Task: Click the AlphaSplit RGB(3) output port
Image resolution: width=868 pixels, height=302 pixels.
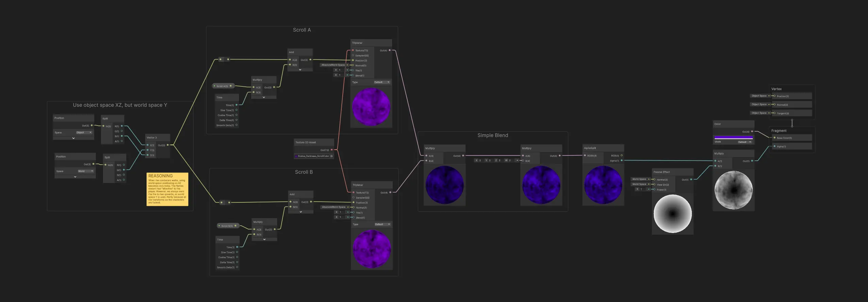Action: point(622,155)
